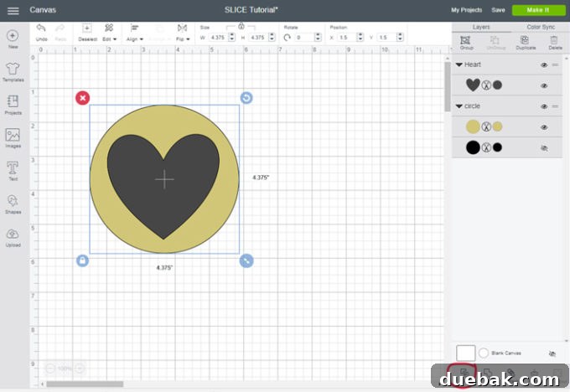Image resolution: width=570 pixels, height=392 pixels.
Task: Click the Width size input field
Action: (x=218, y=38)
